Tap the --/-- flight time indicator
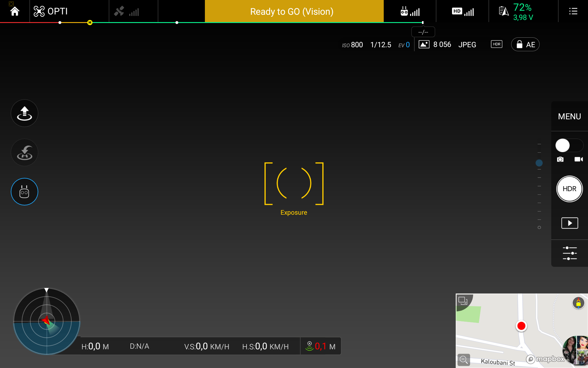This screenshot has width=588, height=368. [x=423, y=32]
